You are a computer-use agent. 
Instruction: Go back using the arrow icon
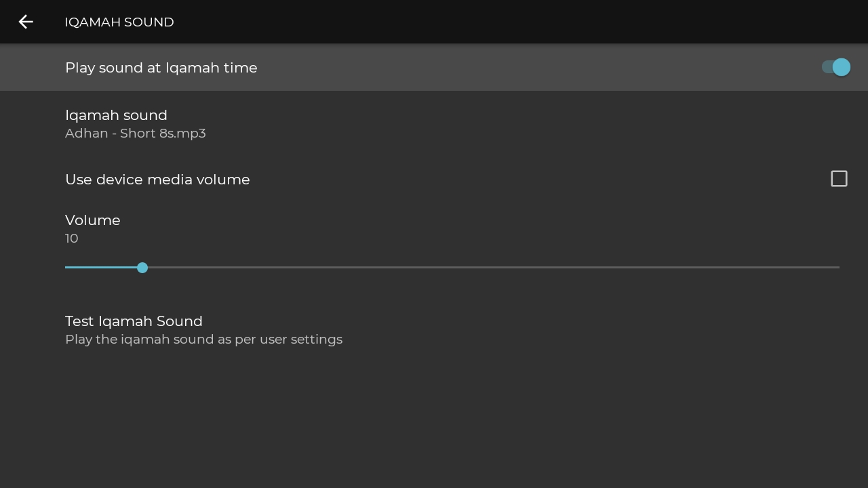(26, 22)
